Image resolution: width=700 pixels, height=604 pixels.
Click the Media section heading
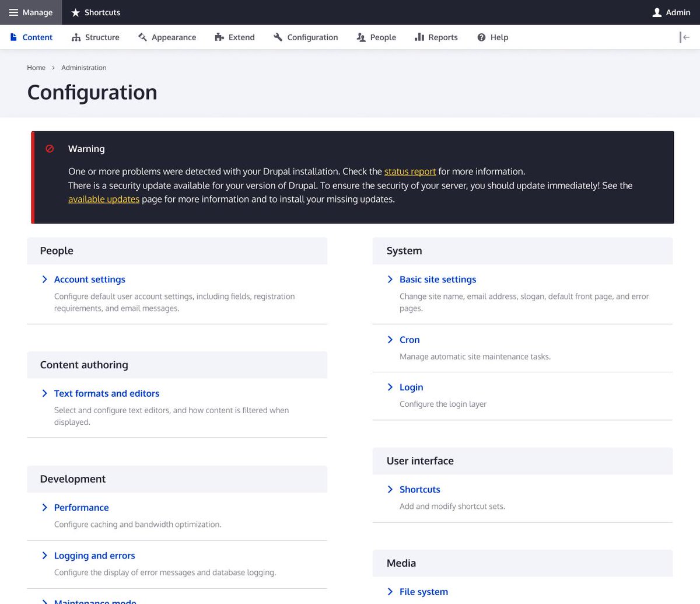coord(401,563)
